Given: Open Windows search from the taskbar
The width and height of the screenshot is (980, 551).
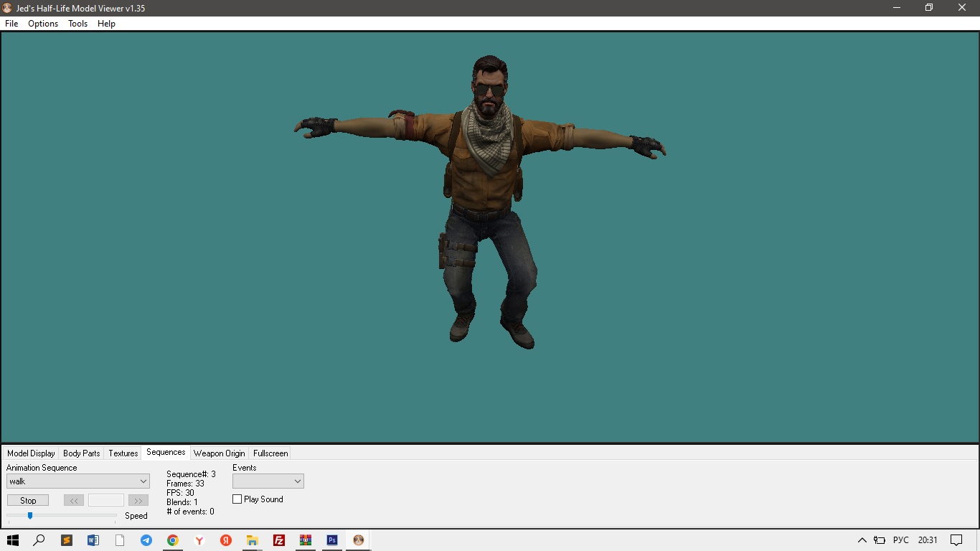Looking at the screenshot, I should 39,540.
